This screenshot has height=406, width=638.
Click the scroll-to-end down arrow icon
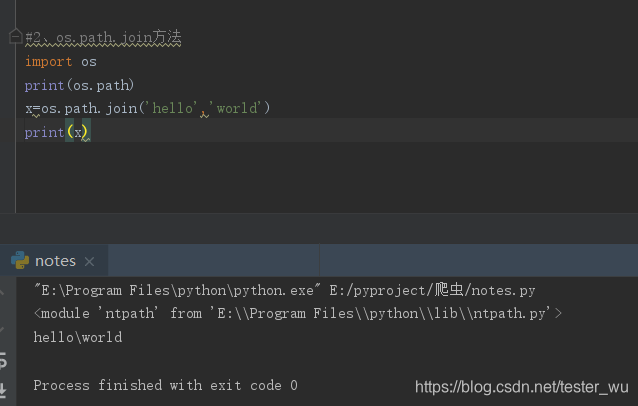coord(2,390)
